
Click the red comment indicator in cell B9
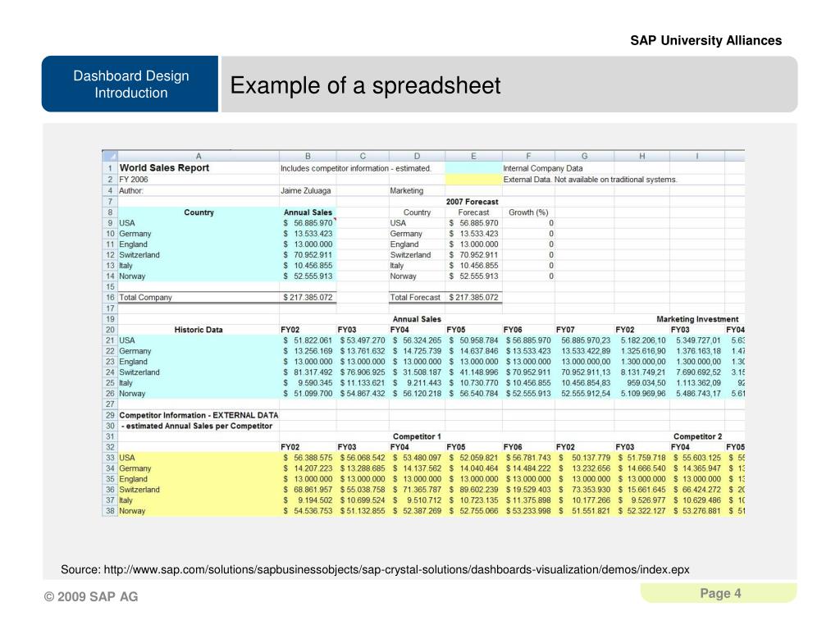334,220
